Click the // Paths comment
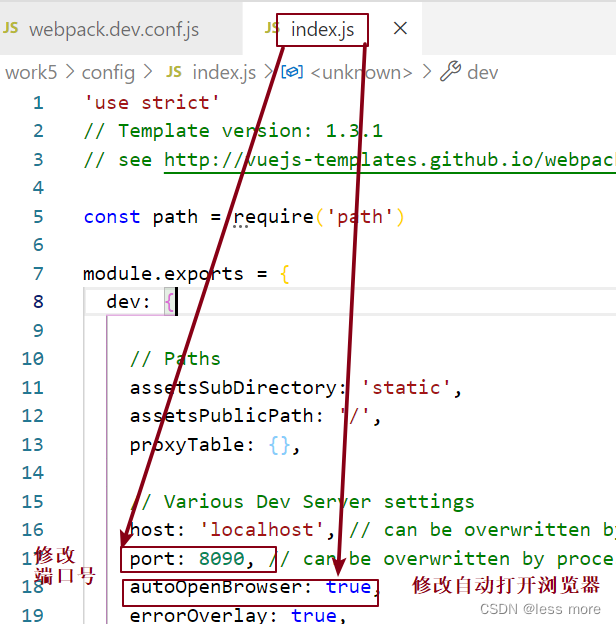 [x=175, y=359]
